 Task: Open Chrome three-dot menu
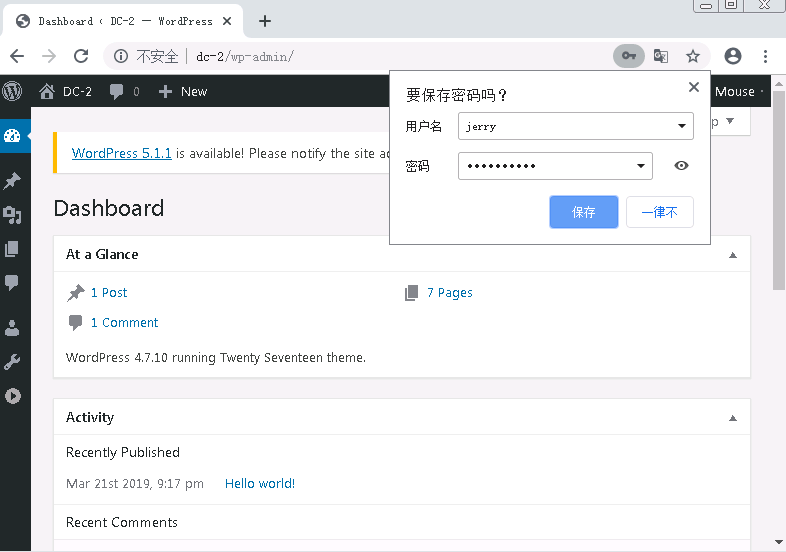point(765,56)
